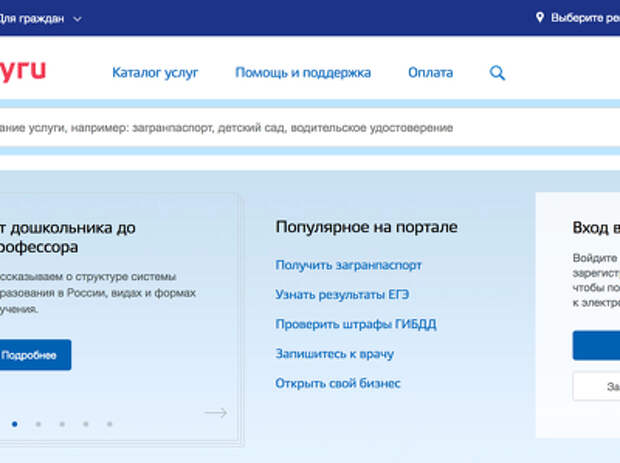Click the magnifier search icon in the navigation bar

point(497,73)
